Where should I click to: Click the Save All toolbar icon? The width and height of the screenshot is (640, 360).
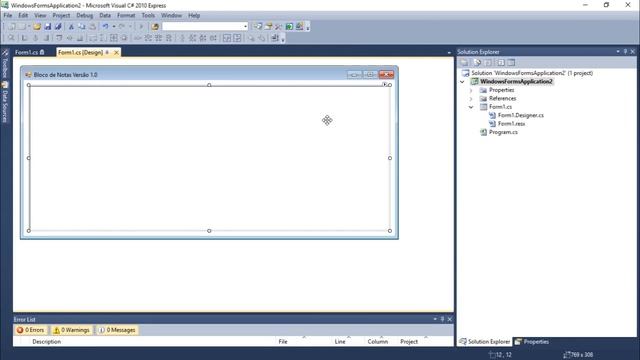(x=58, y=27)
